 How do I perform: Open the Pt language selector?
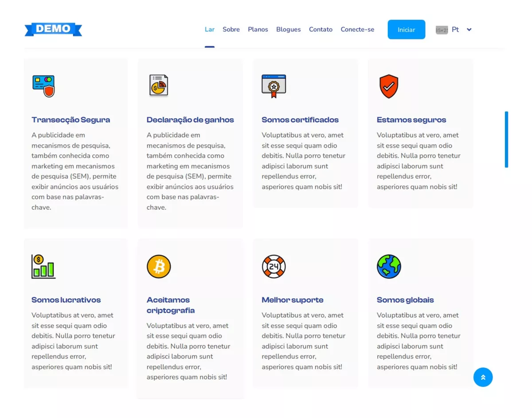[455, 30]
